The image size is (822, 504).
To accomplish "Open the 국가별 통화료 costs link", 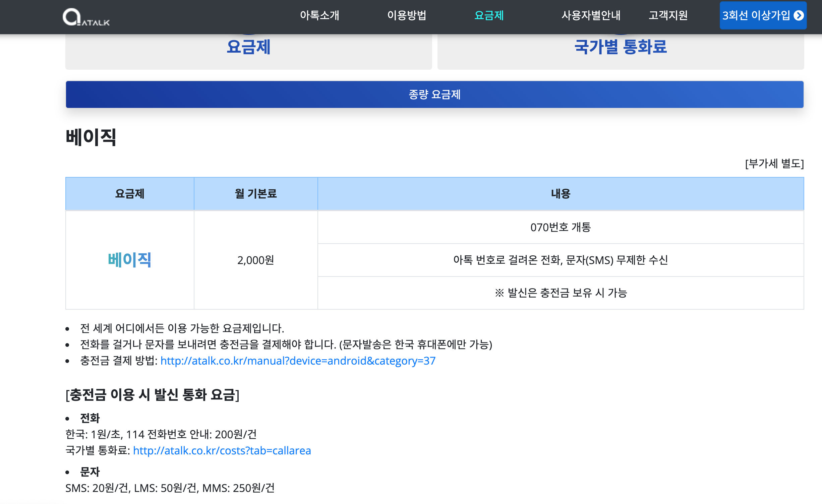I will pos(222,451).
